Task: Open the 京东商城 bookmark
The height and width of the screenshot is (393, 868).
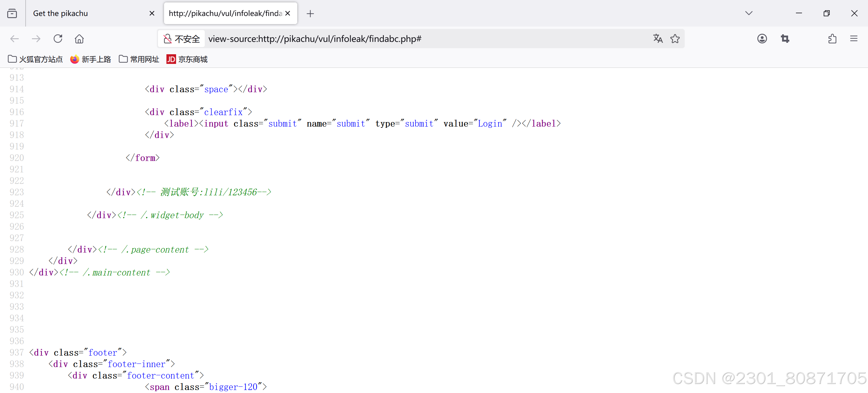Action: [x=187, y=59]
